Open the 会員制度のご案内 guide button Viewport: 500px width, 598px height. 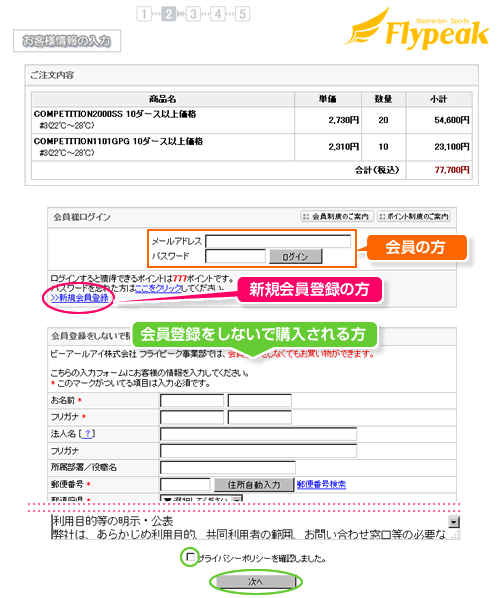pyautogui.click(x=337, y=217)
